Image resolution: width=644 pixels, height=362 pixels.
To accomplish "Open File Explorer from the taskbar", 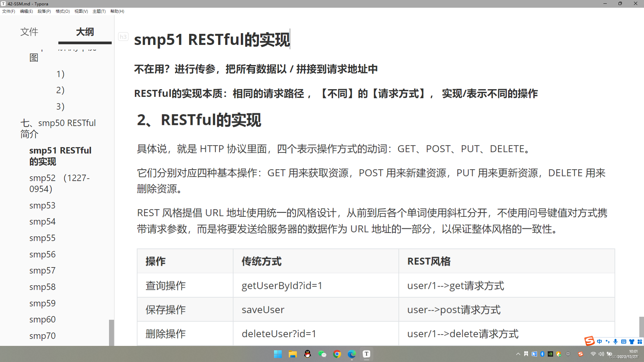I will click(293, 354).
